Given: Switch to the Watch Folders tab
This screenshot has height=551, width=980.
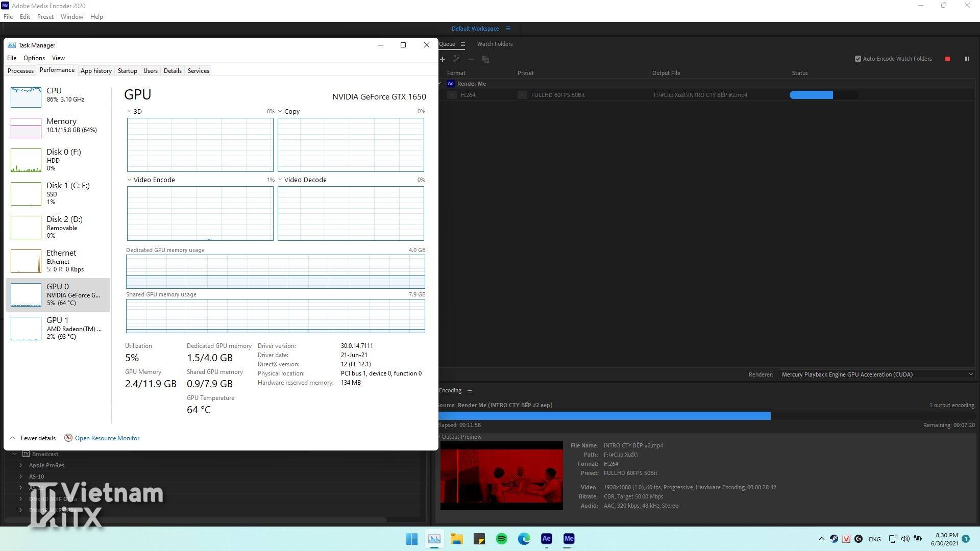Looking at the screenshot, I should 495,44.
